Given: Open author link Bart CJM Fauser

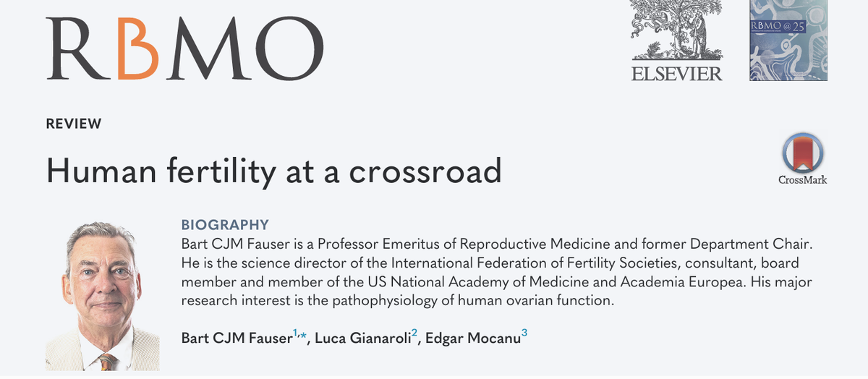Looking at the screenshot, I should click(x=235, y=338).
